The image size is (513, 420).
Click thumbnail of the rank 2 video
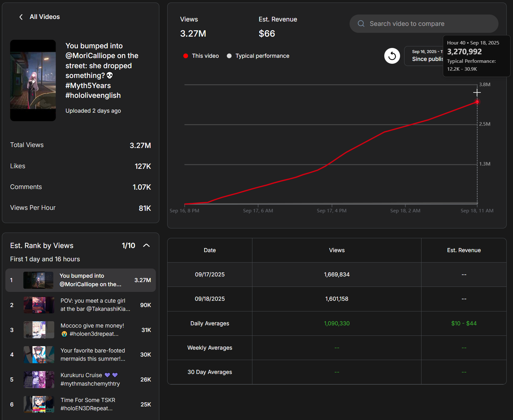coord(39,305)
